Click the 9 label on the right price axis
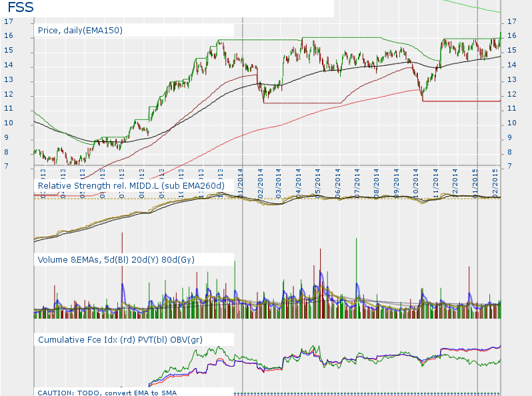 (509, 137)
